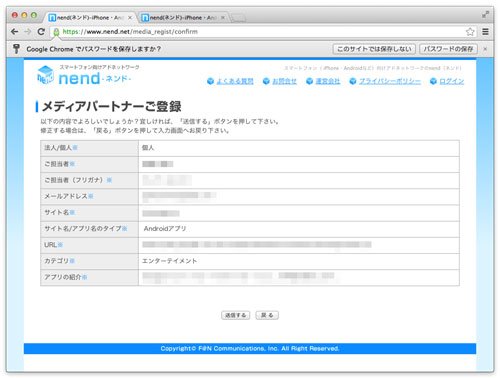Close the second nend tab
500x378 pixels.
[223, 17]
